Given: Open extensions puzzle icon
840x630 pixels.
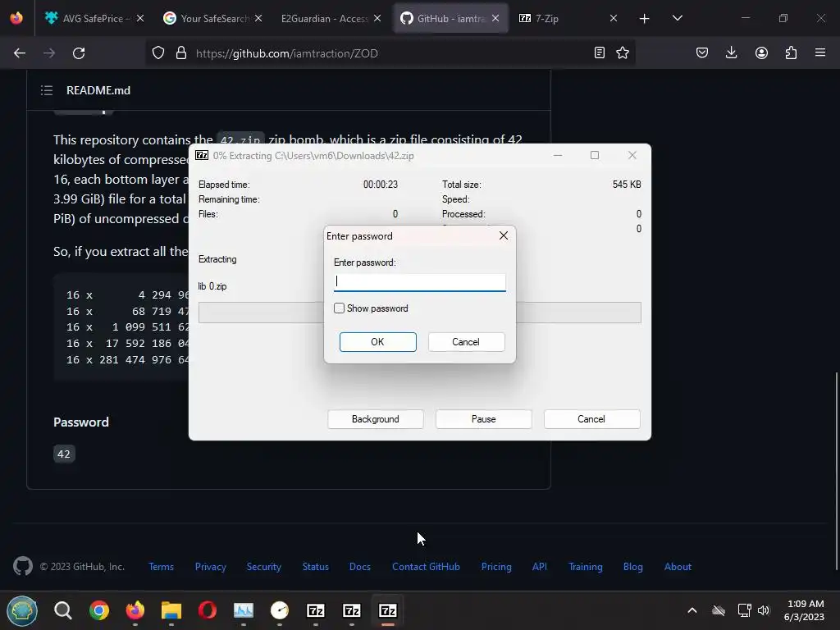Looking at the screenshot, I should click(792, 52).
